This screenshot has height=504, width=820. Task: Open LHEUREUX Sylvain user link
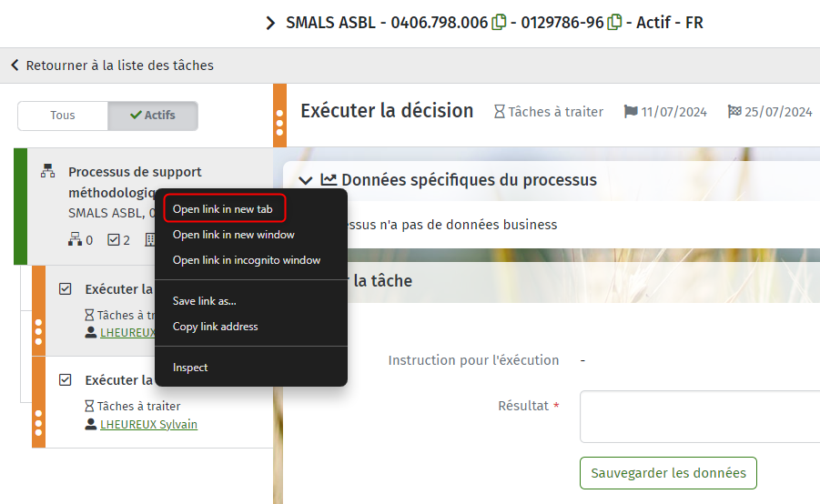(148, 424)
